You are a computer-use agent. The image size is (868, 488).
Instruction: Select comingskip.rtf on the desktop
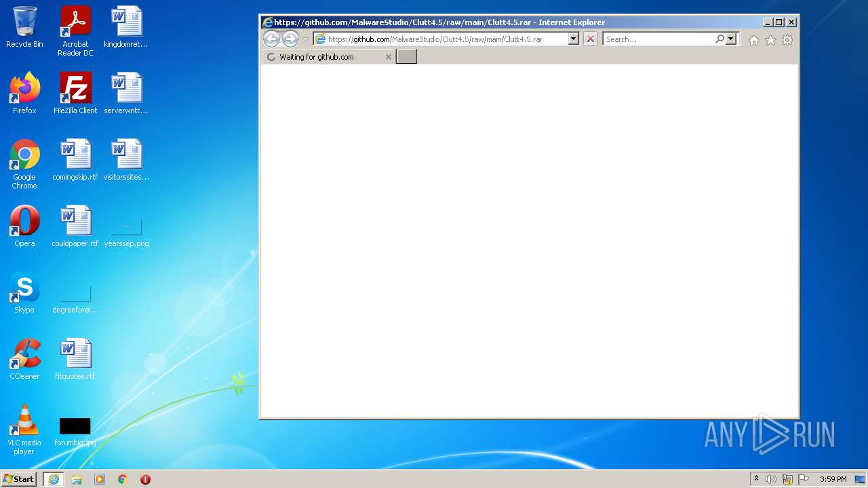click(75, 160)
